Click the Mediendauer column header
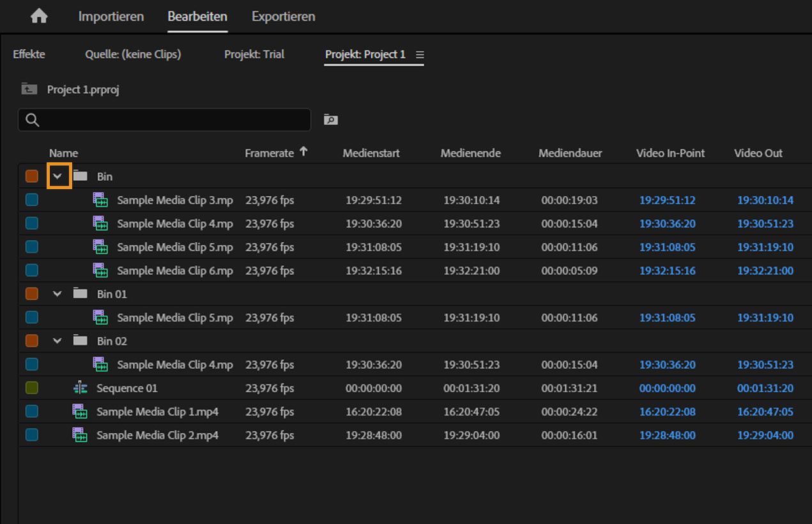This screenshot has height=524, width=812. (x=570, y=153)
